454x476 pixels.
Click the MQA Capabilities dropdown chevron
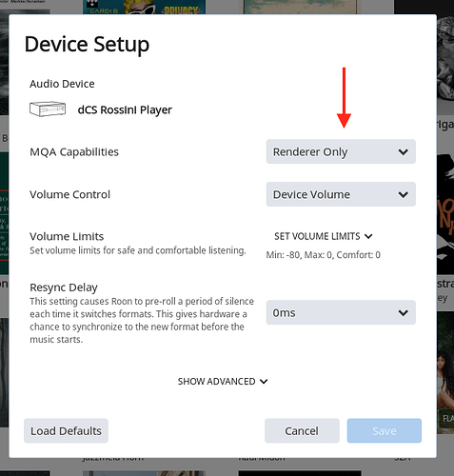(404, 152)
